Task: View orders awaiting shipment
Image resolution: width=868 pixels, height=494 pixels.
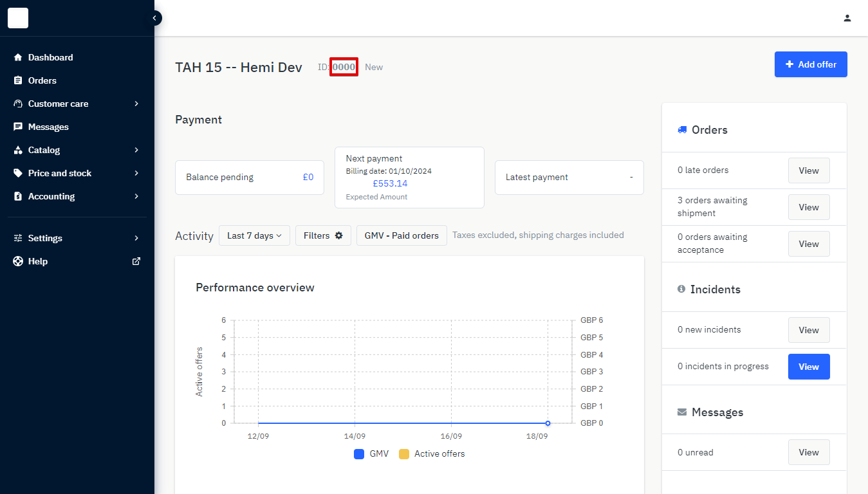Action: tap(809, 207)
